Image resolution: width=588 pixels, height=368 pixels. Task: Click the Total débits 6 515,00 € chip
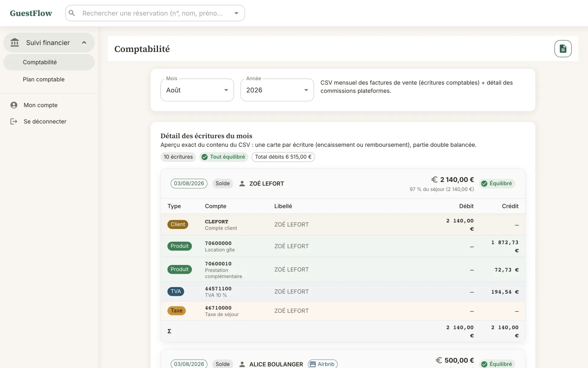click(x=283, y=157)
